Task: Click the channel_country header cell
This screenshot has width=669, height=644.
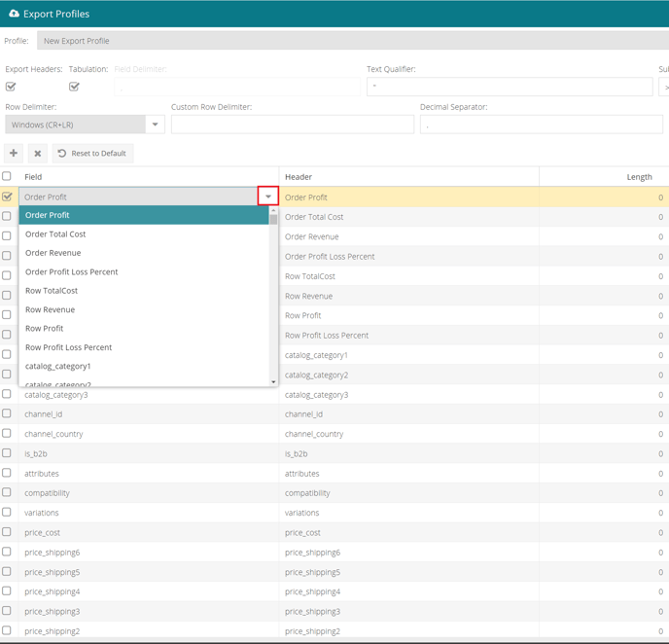Action: click(x=408, y=434)
